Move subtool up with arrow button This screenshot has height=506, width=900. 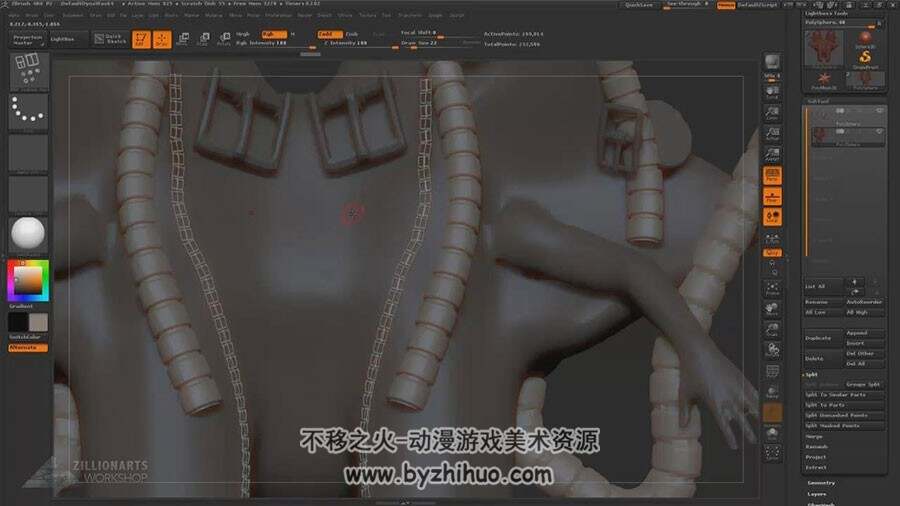point(854,282)
